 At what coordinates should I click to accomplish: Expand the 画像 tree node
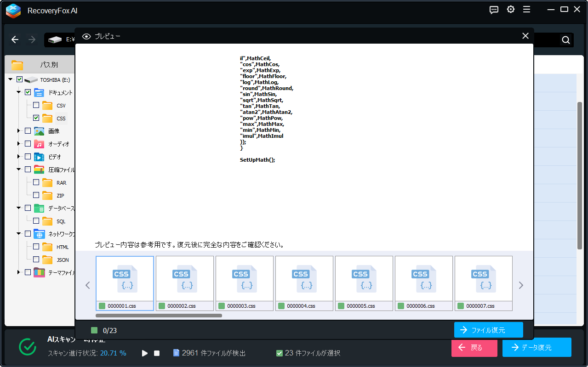pyautogui.click(x=19, y=131)
